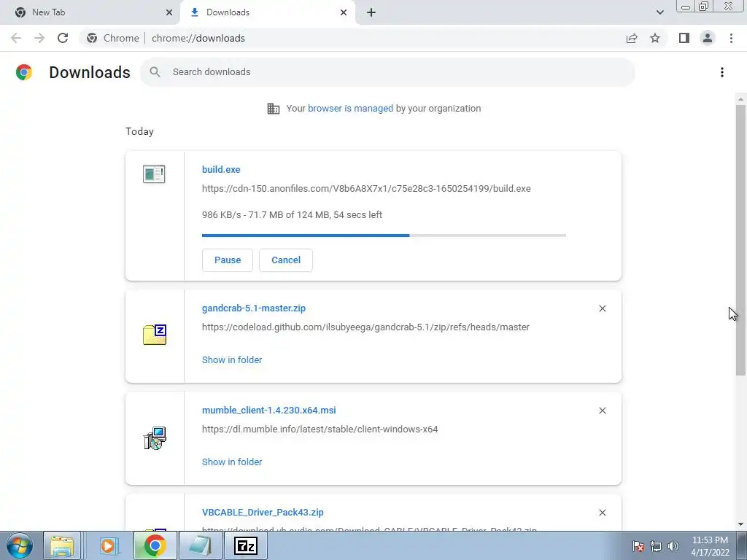Switch to the New Tab tab
The image size is (747, 560).
(x=90, y=12)
